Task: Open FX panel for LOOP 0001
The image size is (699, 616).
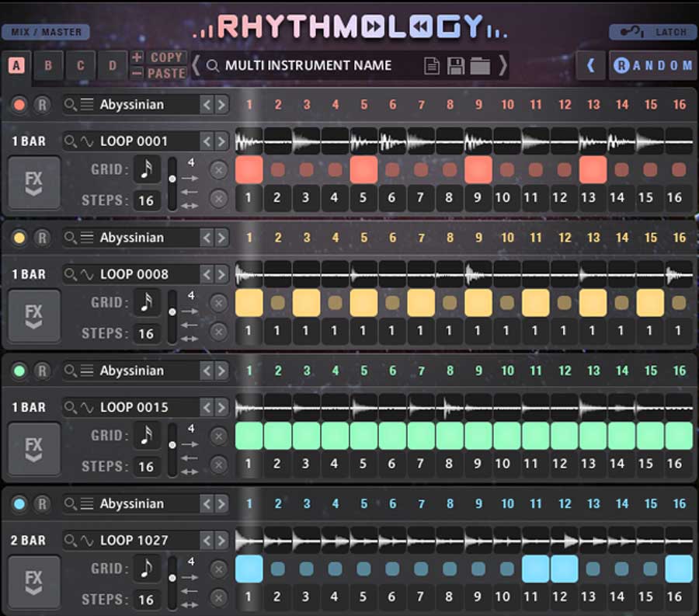Action: tap(34, 183)
